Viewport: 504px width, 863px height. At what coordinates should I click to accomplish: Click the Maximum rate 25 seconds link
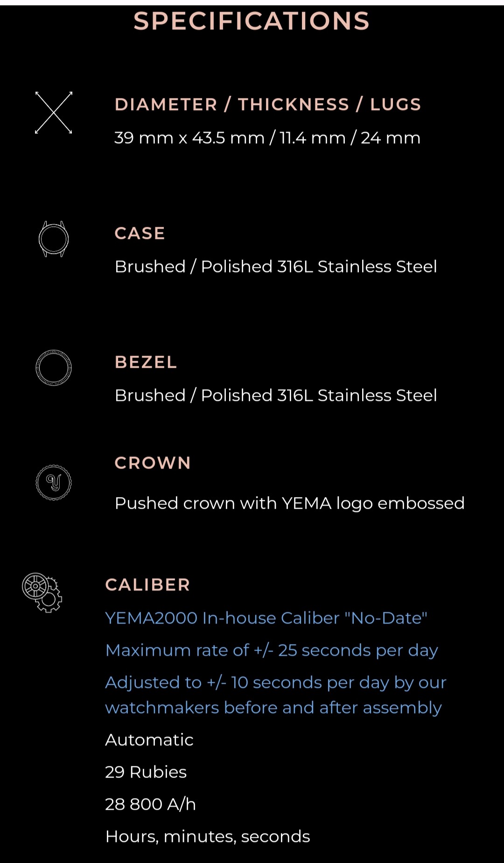click(272, 650)
